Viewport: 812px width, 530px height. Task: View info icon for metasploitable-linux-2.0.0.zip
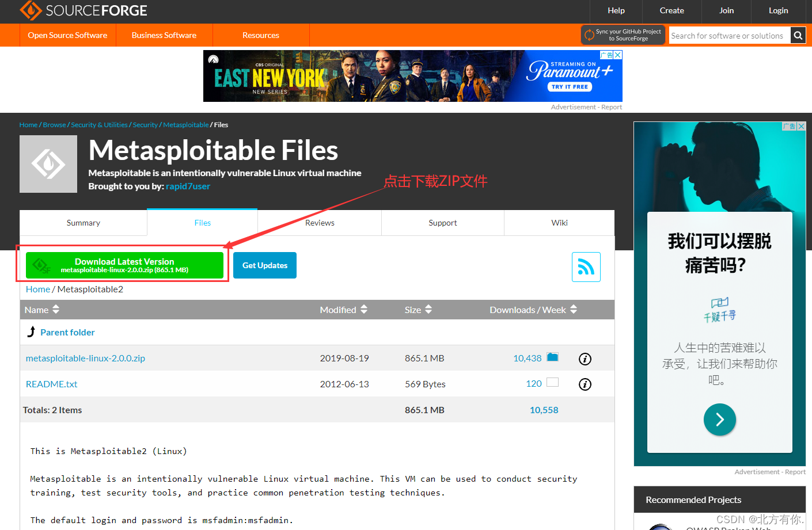click(585, 359)
